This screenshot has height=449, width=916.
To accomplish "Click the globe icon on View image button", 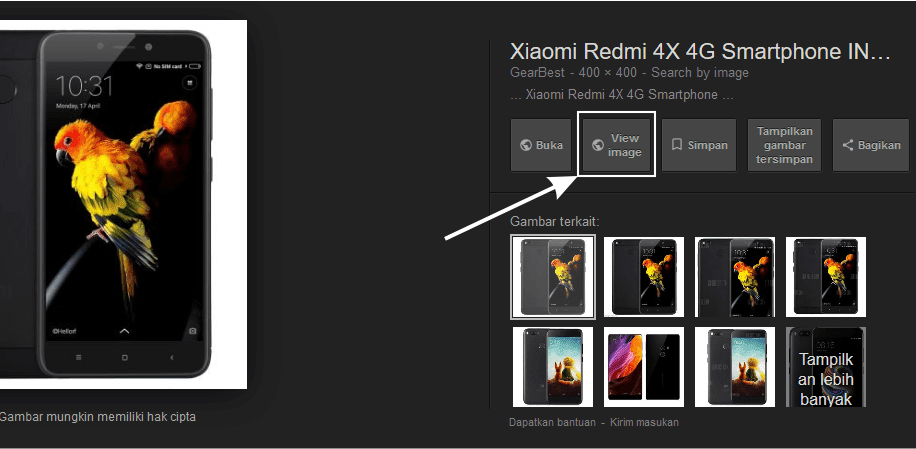I will (598, 145).
